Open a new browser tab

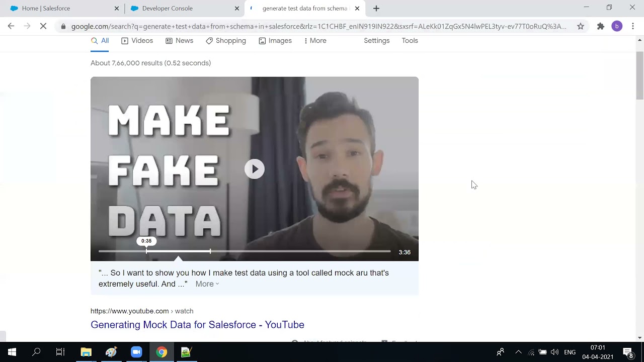pyautogui.click(x=376, y=8)
